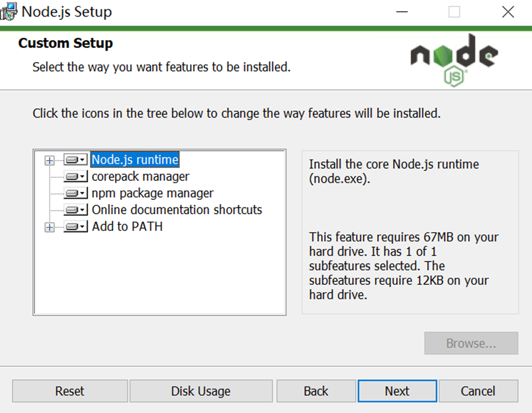Viewport: 532px width, 413px height.
Task: Click the Online documentation shortcuts drive icon
Action: (75, 210)
